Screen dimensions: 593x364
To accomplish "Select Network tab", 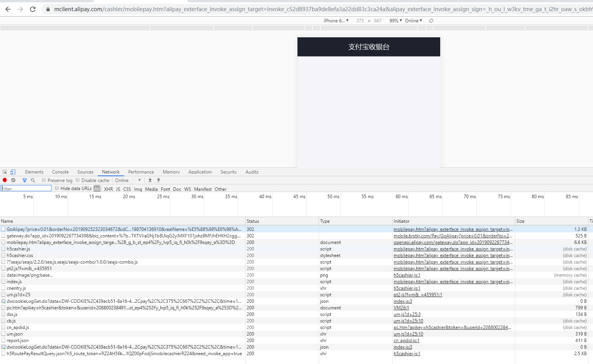I will point(111,172).
